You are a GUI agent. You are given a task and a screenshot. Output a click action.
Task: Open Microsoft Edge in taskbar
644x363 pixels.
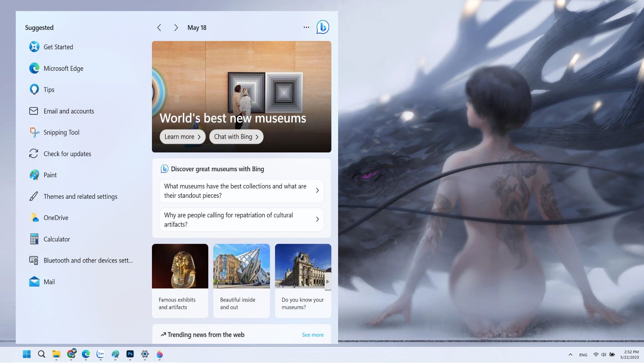pyautogui.click(x=86, y=354)
